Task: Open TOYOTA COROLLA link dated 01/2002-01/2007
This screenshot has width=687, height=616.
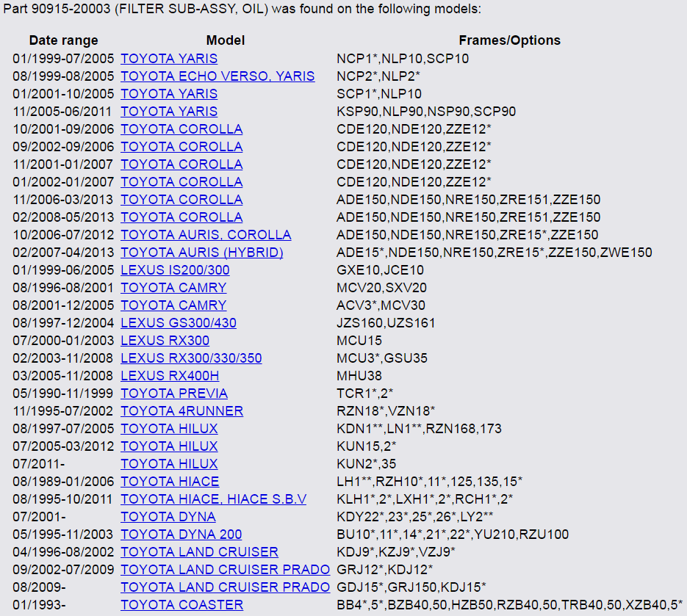Action: click(x=181, y=181)
